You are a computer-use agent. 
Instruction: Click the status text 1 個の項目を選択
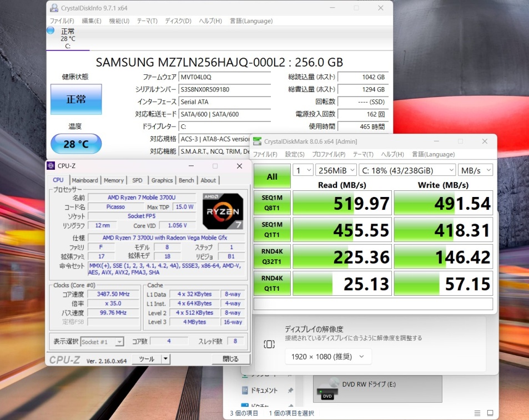coord(291,413)
